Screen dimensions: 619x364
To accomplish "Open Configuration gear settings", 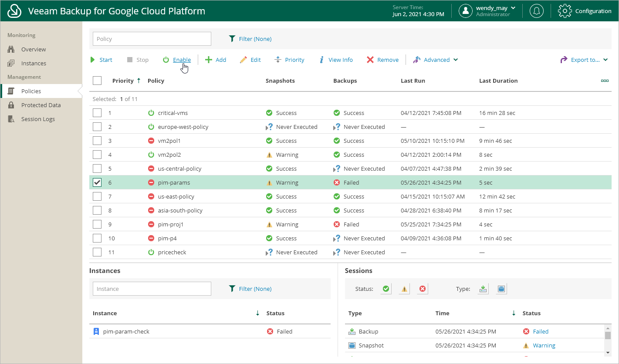I will 565,11.
